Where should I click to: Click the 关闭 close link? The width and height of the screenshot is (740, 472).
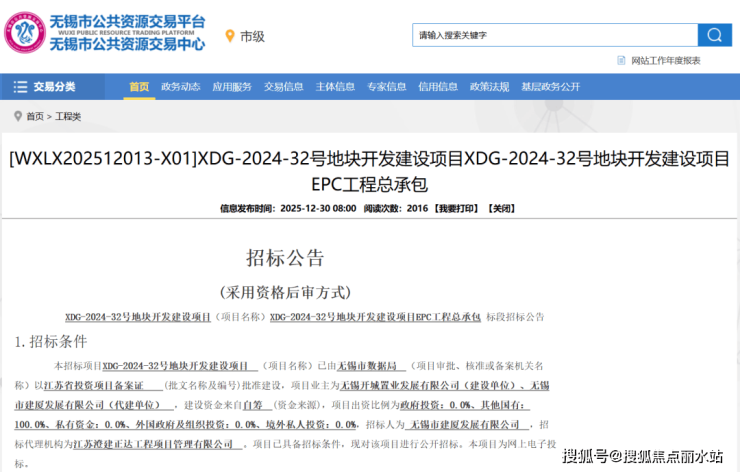pos(501,209)
